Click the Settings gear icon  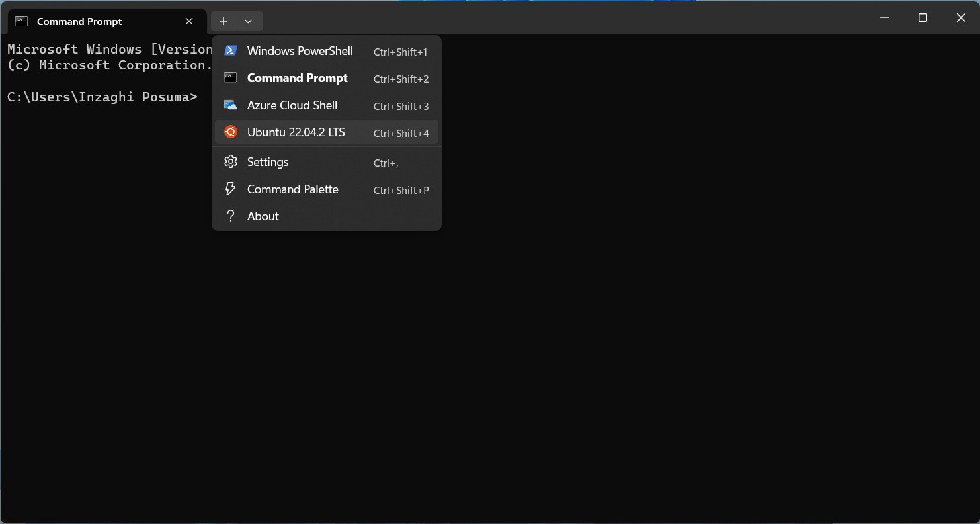pos(230,162)
